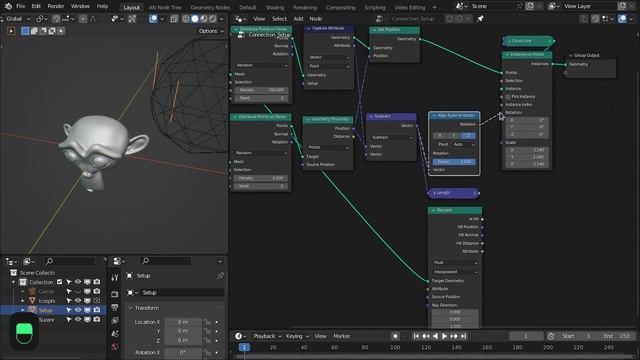Toggle viewport overlays button

click(x=153, y=19)
